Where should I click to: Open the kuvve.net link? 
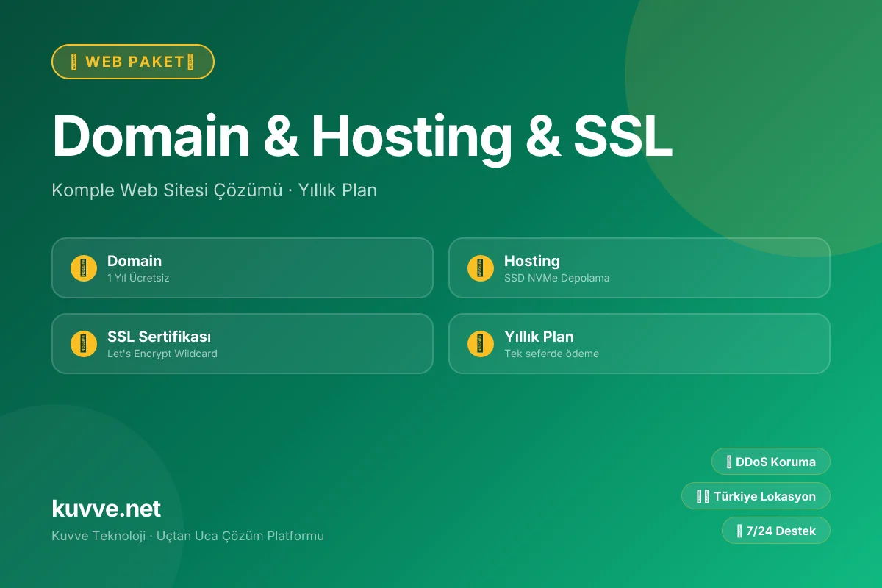point(107,509)
